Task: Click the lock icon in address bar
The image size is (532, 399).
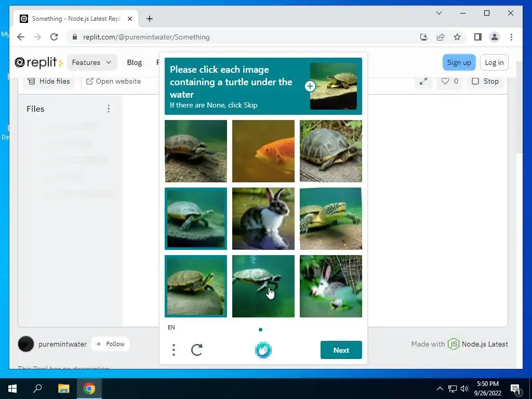Action: [x=75, y=37]
